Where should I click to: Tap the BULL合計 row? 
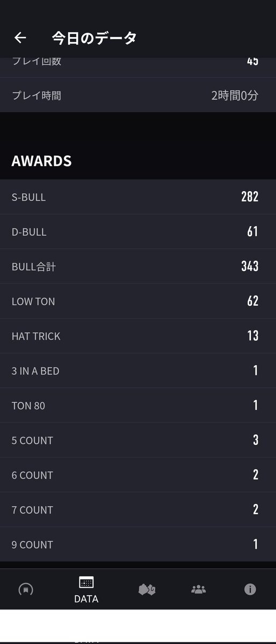[138, 266]
